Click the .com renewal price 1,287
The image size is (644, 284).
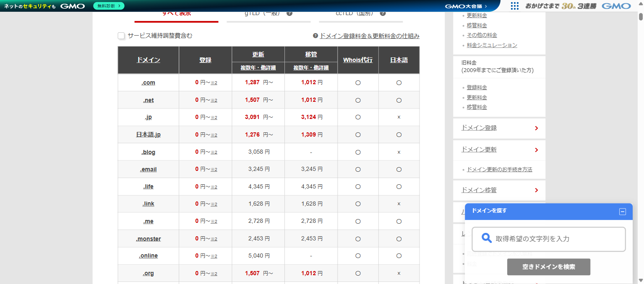(253, 83)
